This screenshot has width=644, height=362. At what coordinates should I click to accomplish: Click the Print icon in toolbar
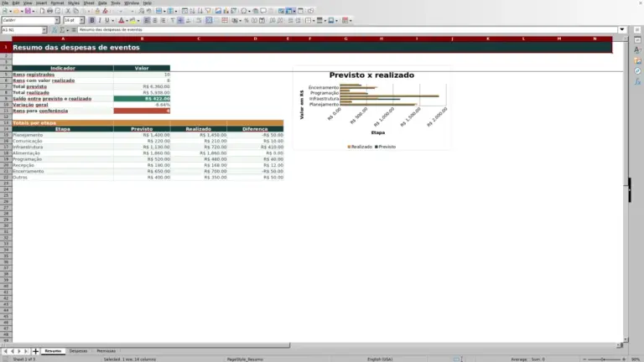click(49, 11)
